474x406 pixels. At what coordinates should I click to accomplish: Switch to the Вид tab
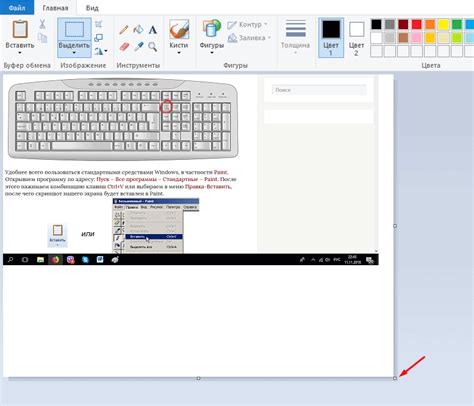pyautogui.click(x=92, y=8)
